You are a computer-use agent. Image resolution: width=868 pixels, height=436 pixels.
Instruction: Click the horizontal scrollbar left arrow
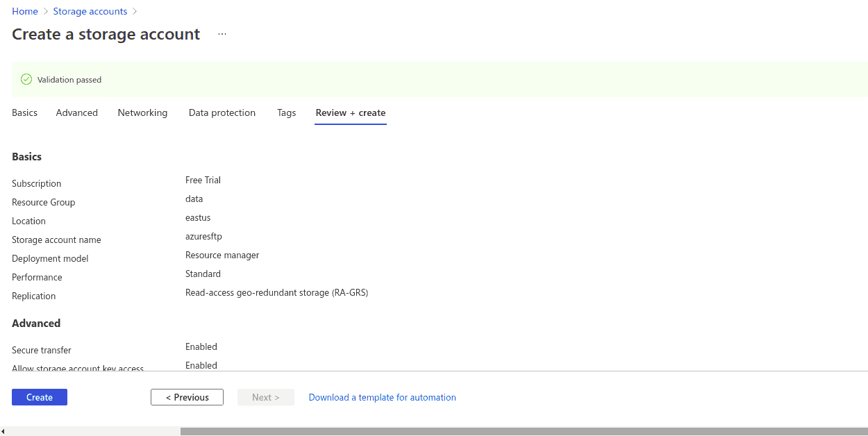(x=3, y=431)
